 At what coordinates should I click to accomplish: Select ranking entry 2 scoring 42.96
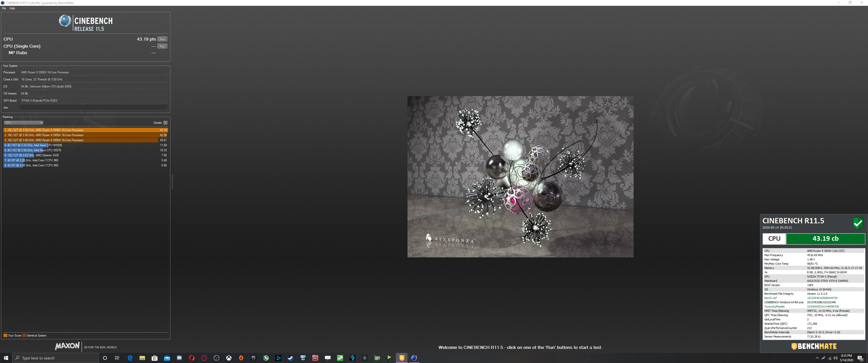click(x=85, y=135)
